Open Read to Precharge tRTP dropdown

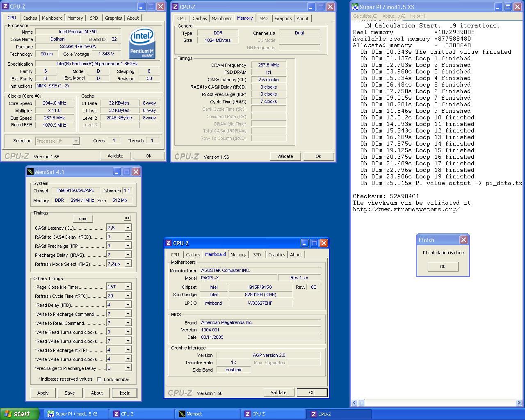128,350
